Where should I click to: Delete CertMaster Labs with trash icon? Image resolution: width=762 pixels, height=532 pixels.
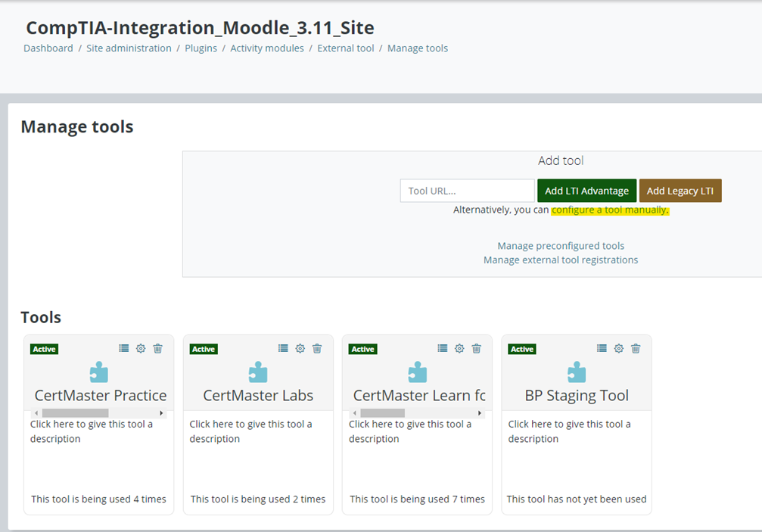click(x=317, y=348)
